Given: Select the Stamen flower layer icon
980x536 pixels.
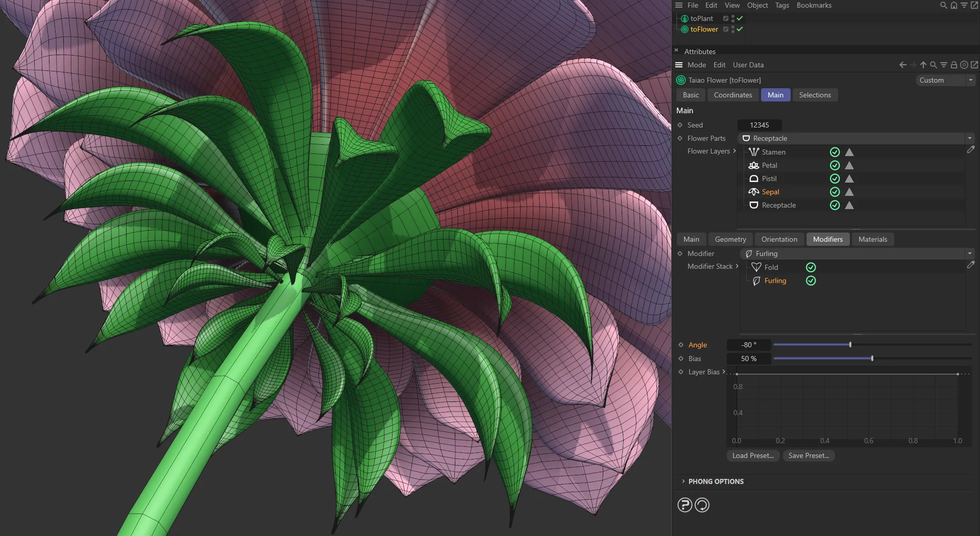Looking at the screenshot, I should [x=754, y=151].
